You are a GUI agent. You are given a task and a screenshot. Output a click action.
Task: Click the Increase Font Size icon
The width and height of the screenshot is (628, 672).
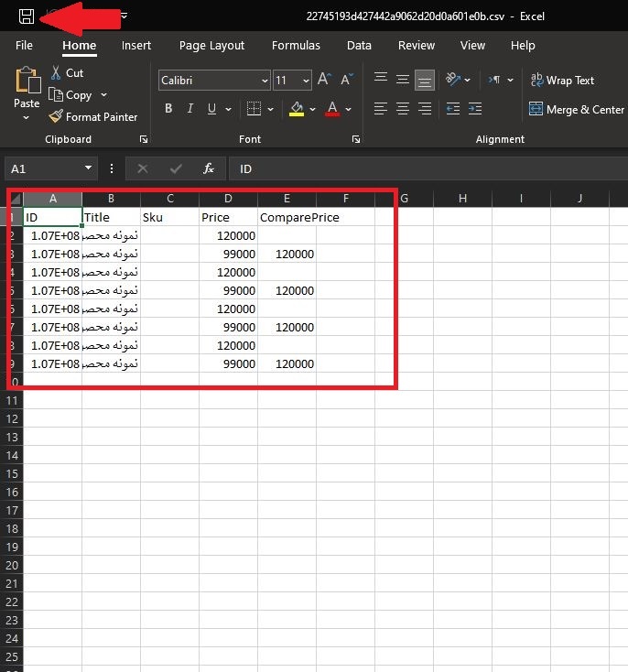pyautogui.click(x=327, y=81)
